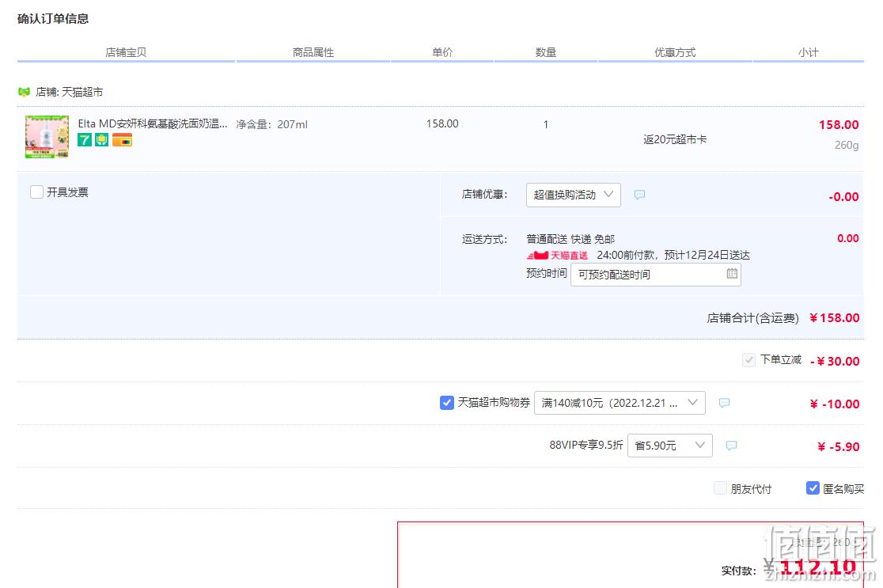The width and height of the screenshot is (883, 588).
Task: Click the -0.00 store discount amount
Action: (843, 196)
